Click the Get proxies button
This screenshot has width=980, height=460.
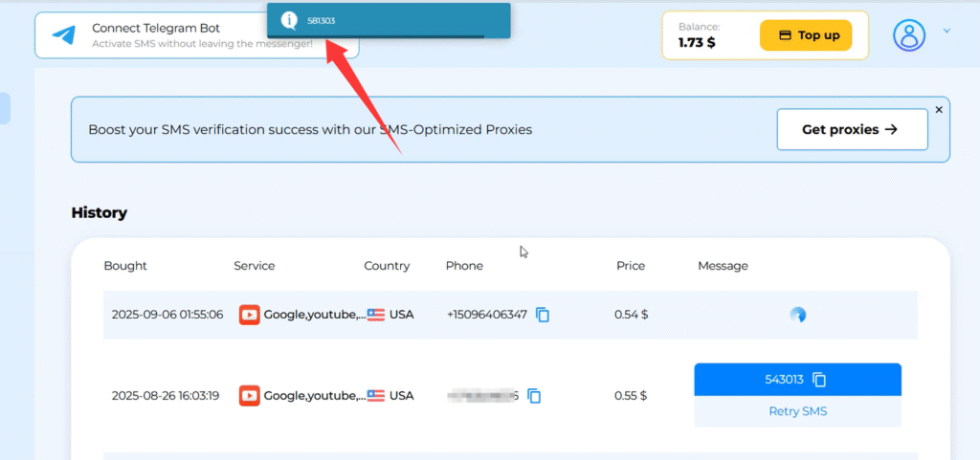tap(852, 129)
